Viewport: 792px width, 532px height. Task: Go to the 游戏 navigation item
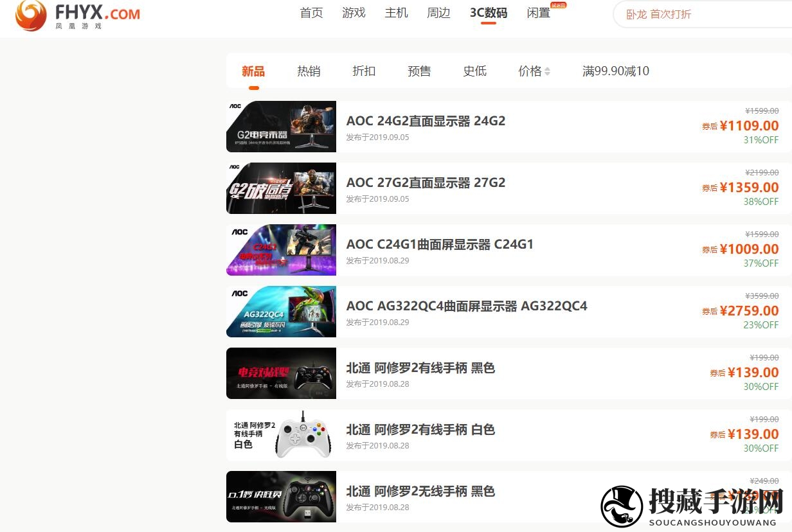(x=354, y=13)
